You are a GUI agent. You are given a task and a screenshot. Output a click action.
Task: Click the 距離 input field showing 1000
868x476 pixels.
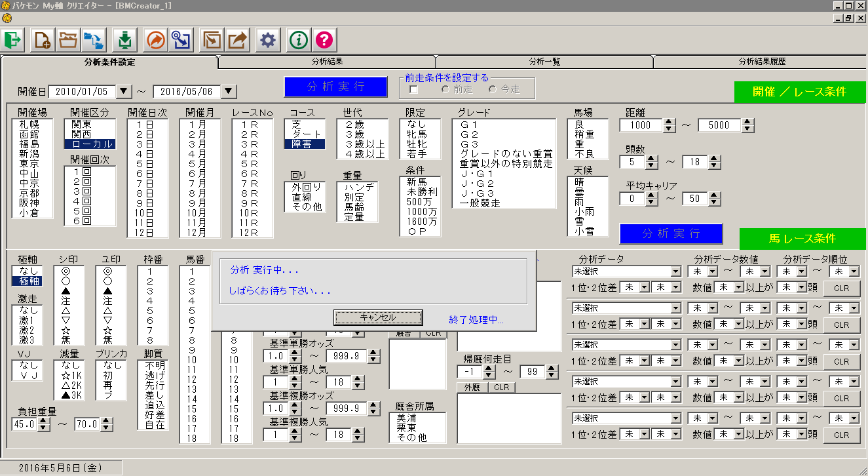641,125
